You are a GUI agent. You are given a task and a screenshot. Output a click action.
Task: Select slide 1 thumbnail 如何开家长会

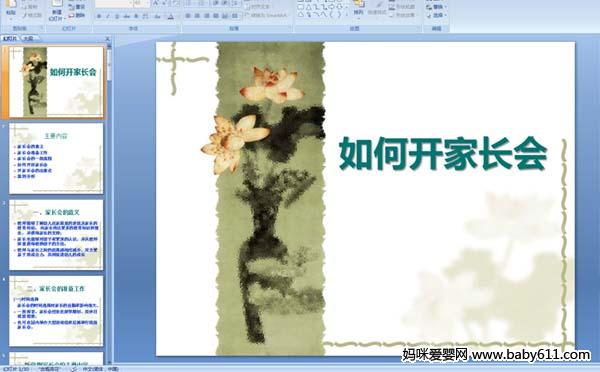click(x=56, y=82)
